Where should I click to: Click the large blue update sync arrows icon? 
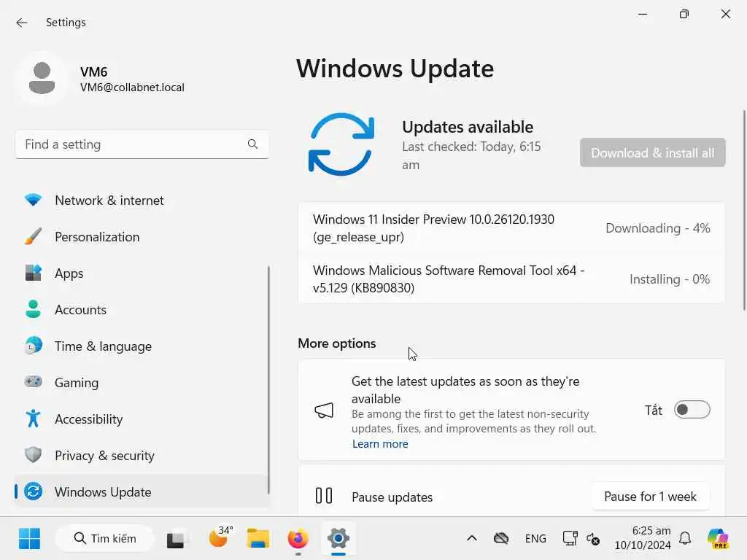tap(341, 145)
